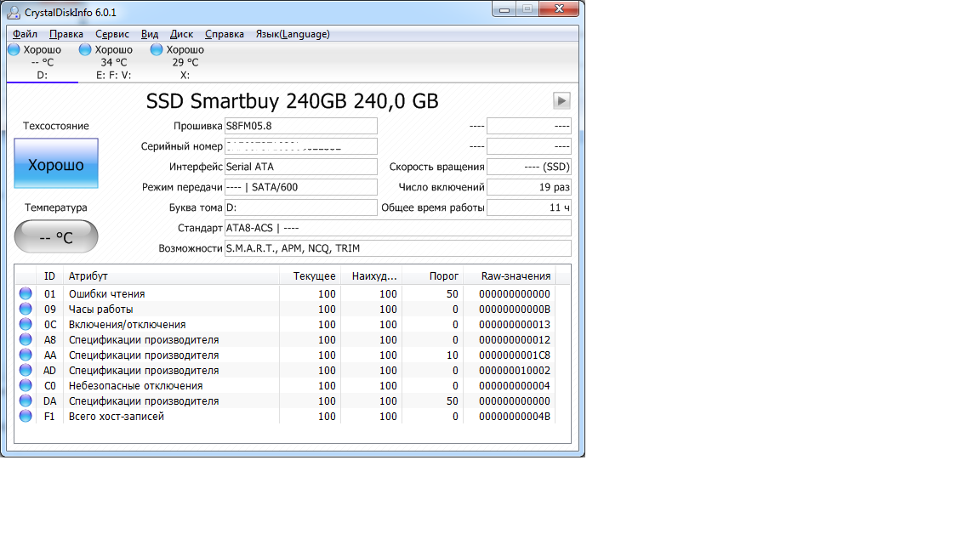Viewport: 980px width, 551px height.
Task: Open the Справка menu
Action: [x=225, y=34]
